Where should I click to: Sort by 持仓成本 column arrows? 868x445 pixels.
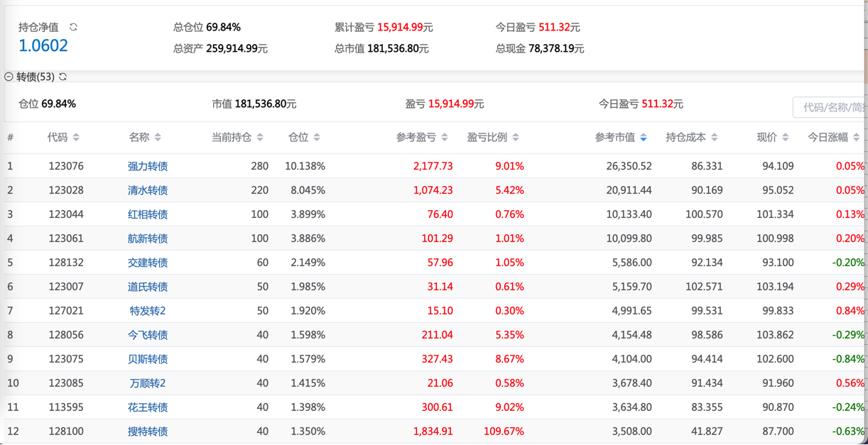715,137
